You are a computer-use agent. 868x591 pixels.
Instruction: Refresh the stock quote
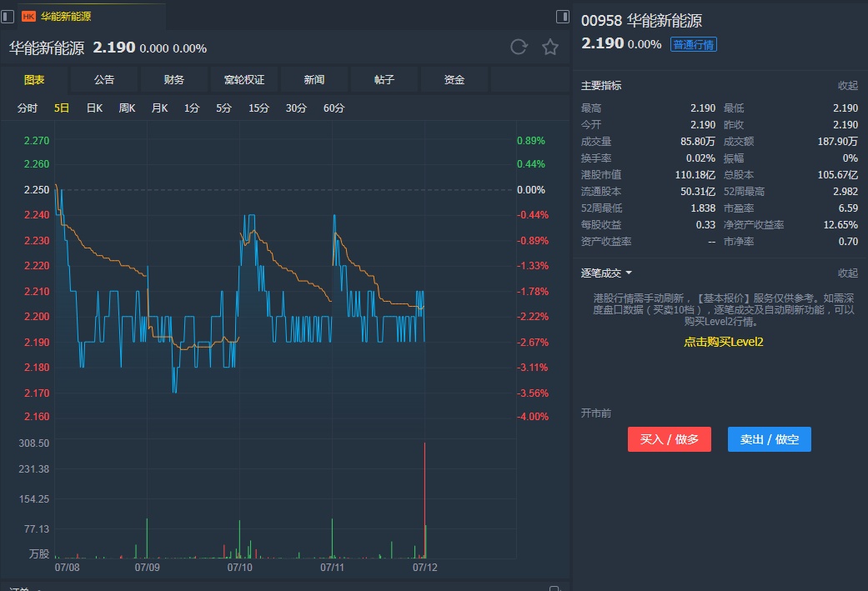(x=519, y=47)
